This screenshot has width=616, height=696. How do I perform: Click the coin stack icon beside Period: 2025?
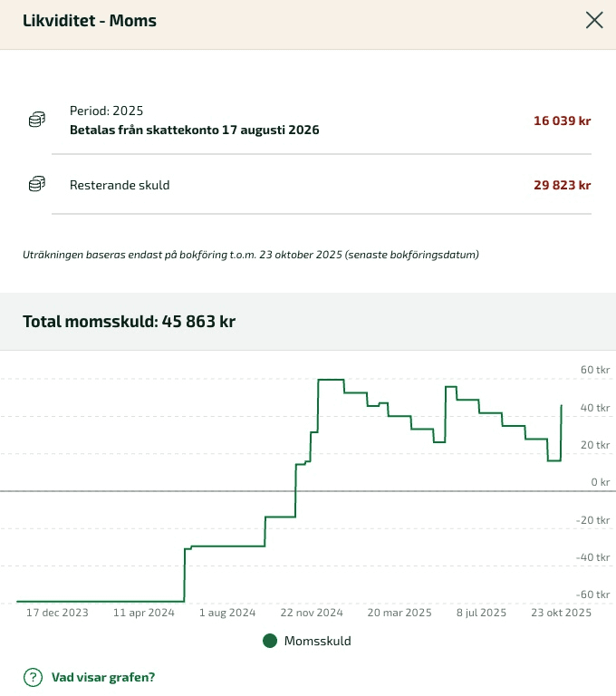37,120
